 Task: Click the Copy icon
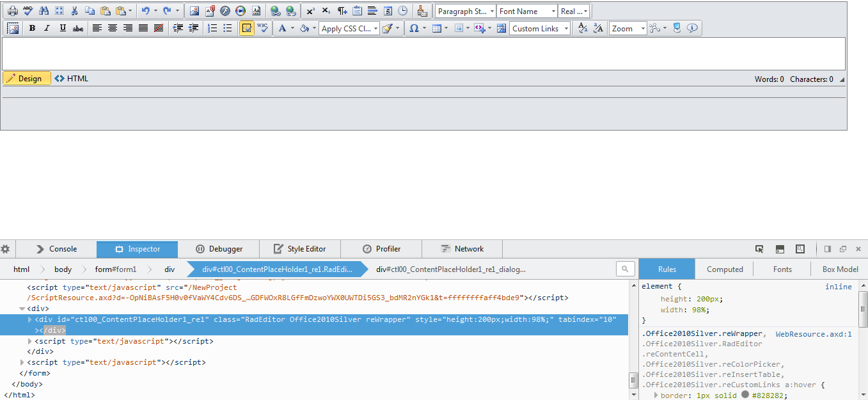pyautogui.click(x=90, y=11)
